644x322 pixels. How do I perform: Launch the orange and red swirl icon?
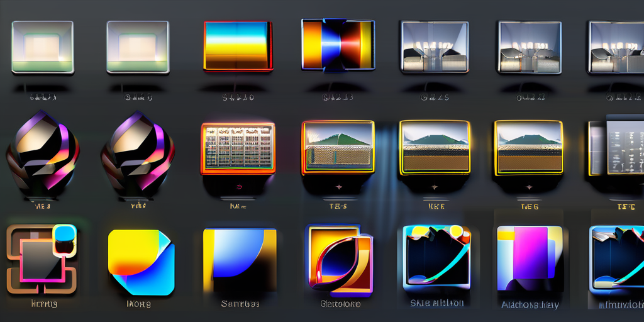pyautogui.click(x=338, y=257)
